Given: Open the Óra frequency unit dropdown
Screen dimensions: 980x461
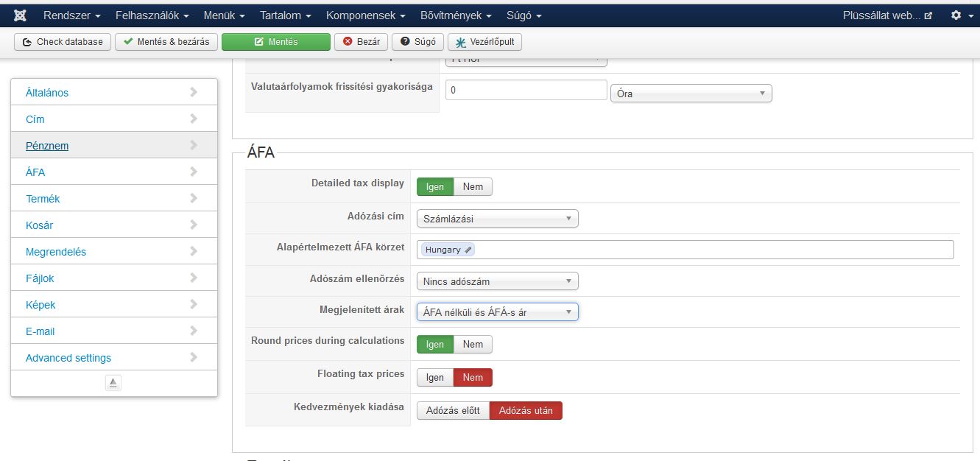Looking at the screenshot, I should click(x=691, y=94).
